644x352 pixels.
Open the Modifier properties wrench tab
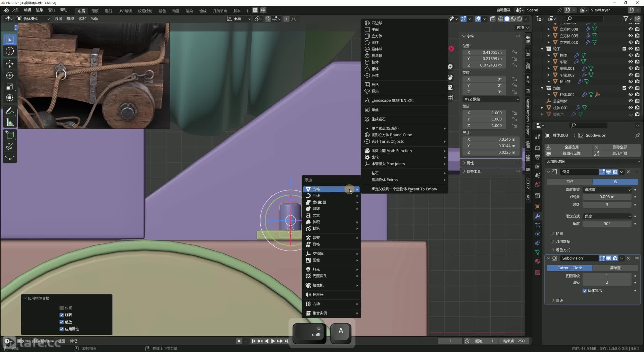pos(538,216)
